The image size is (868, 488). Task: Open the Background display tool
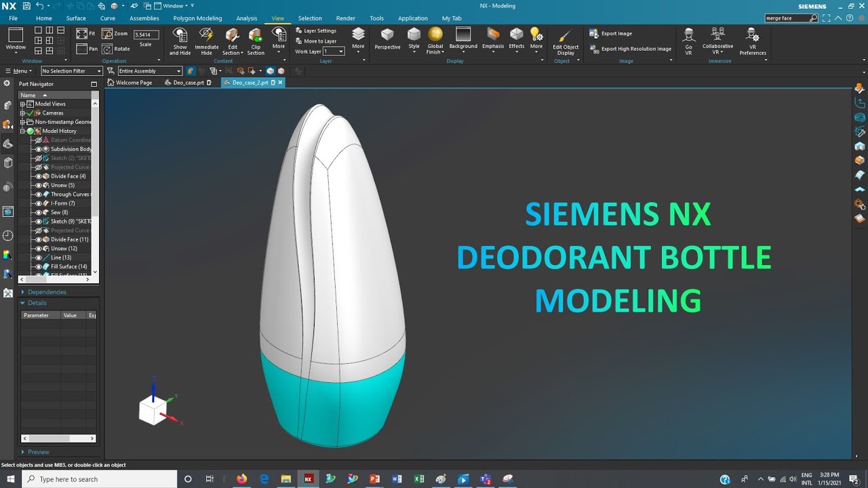click(x=463, y=39)
